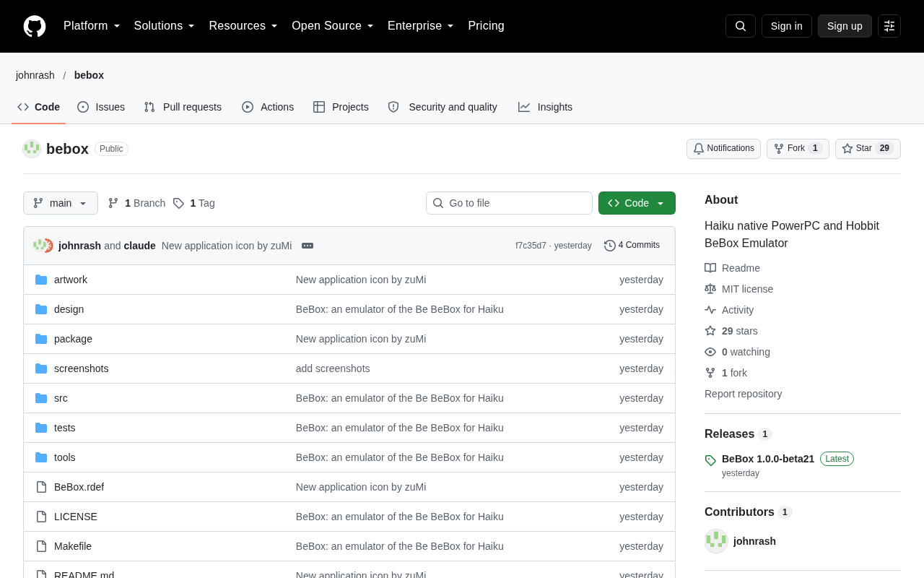924x578 pixels.
Task: Open MIT license link
Action: 738,289
